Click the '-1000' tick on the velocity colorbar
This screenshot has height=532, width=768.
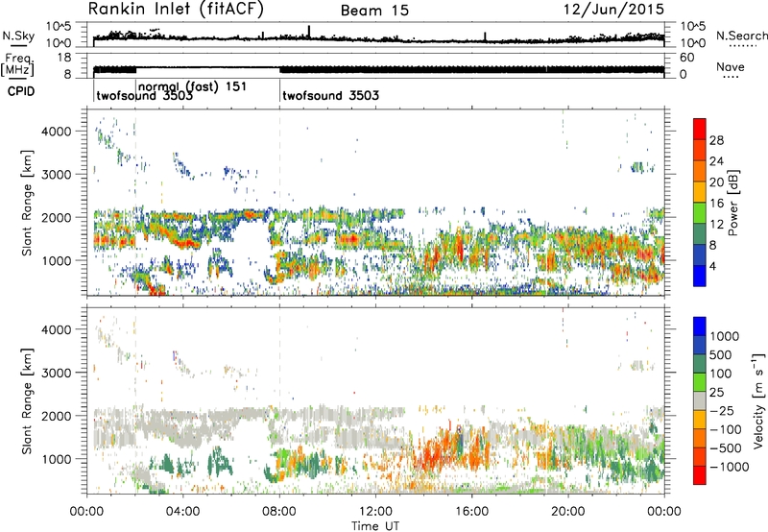(x=729, y=467)
